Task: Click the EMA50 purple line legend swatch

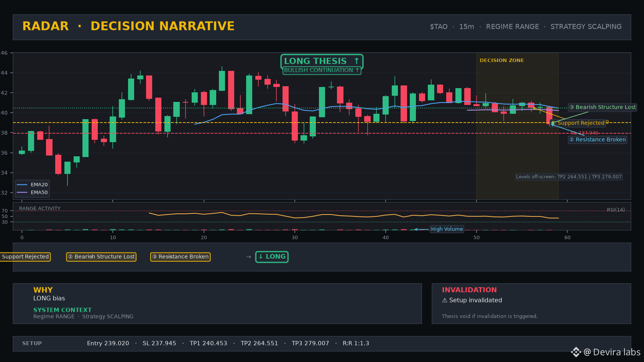Action: tap(22, 193)
